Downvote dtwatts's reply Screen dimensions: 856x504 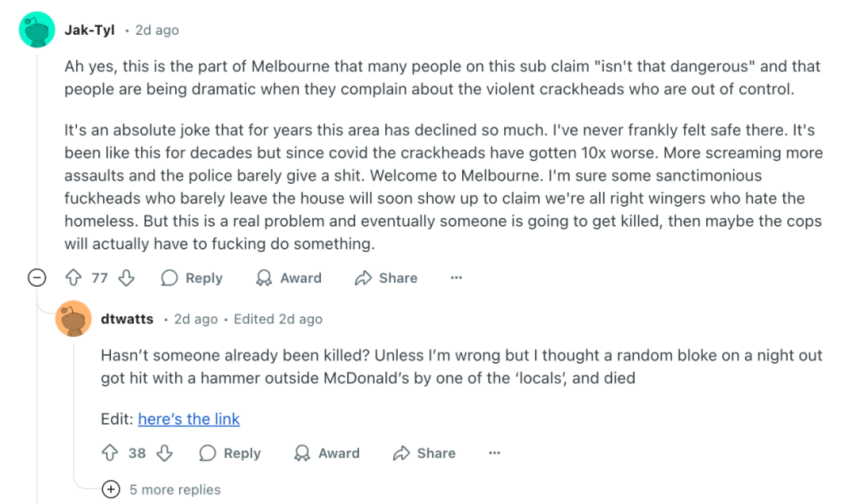tap(164, 453)
